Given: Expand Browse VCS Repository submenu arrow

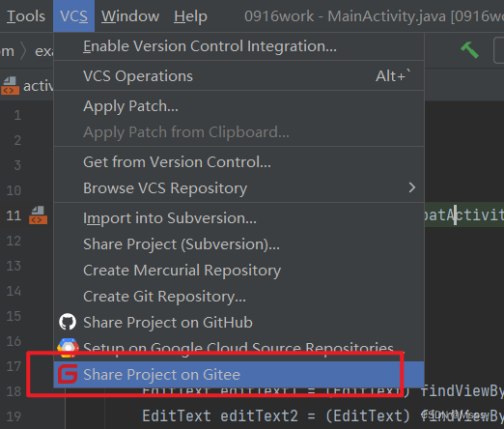Looking at the screenshot, I should 412,187.
